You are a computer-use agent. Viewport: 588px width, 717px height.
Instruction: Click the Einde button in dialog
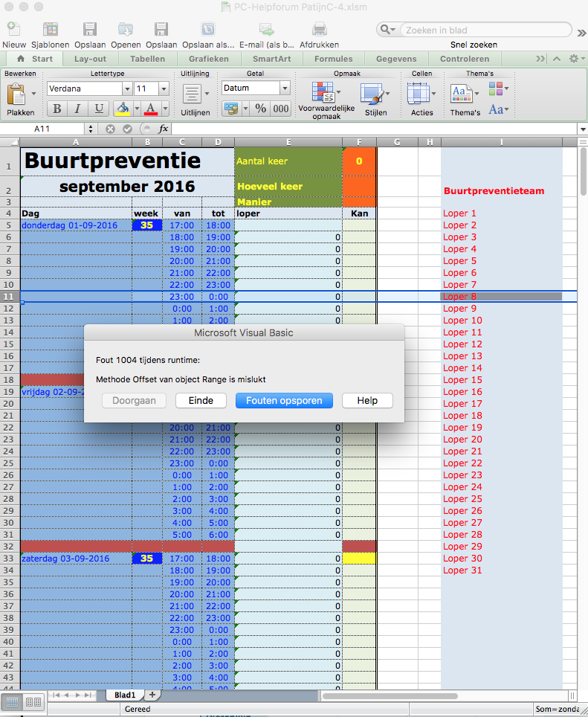[201, 401]
